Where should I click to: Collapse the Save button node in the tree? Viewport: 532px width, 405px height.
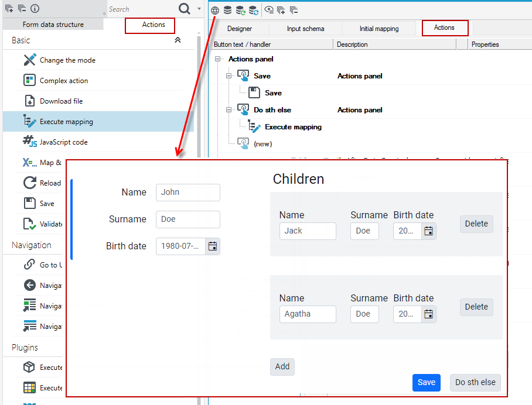pyautogui.click(x=229, y=76)
